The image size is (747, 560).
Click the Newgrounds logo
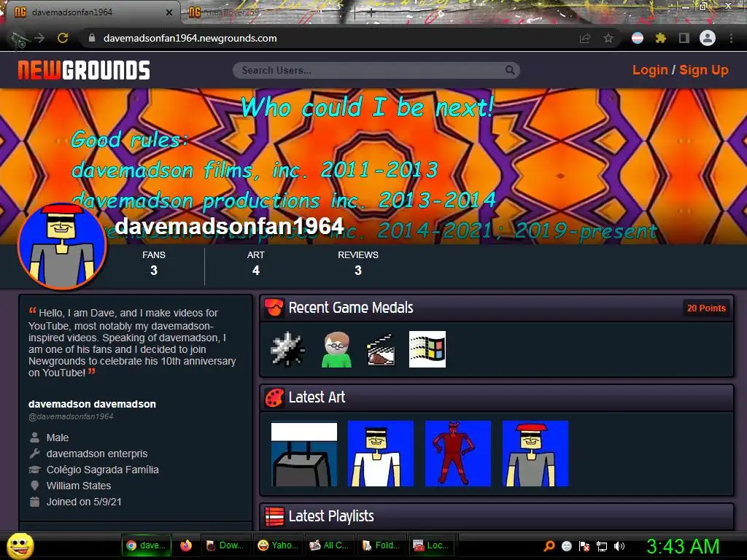point(84,70)
